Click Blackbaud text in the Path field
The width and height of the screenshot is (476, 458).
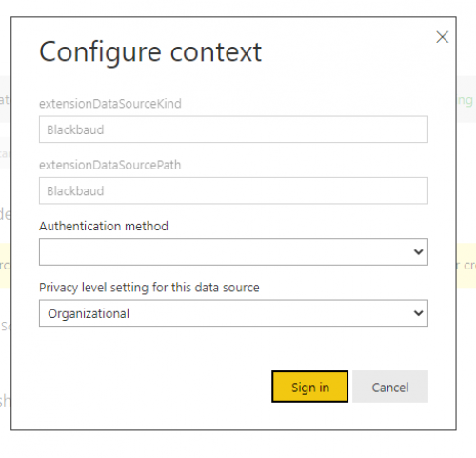(75, 191)
